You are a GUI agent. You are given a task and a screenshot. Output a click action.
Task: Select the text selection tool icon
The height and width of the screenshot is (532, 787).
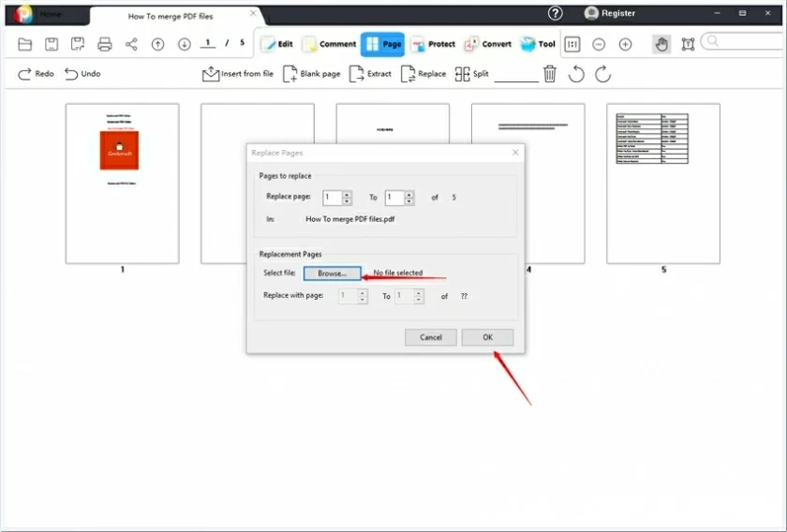click(x=688, y=44)
